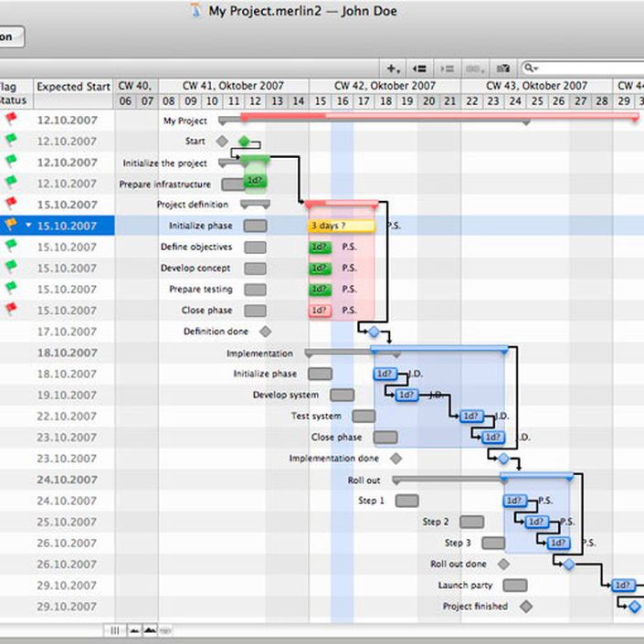Click the green flag for Initialize the project
644x644 pixels.
pos(11,161)
